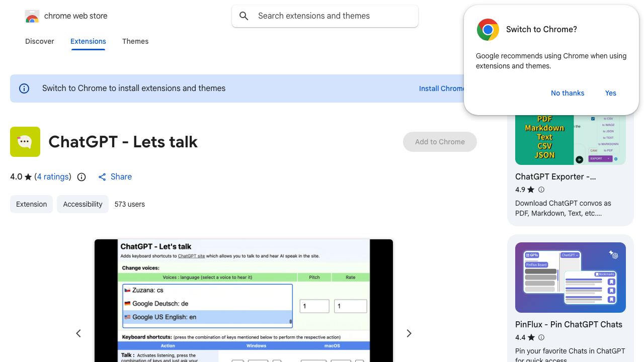Show previous screenshot with left arrow
Viewport: 644px width, 362px height.
tap(78, 333)
